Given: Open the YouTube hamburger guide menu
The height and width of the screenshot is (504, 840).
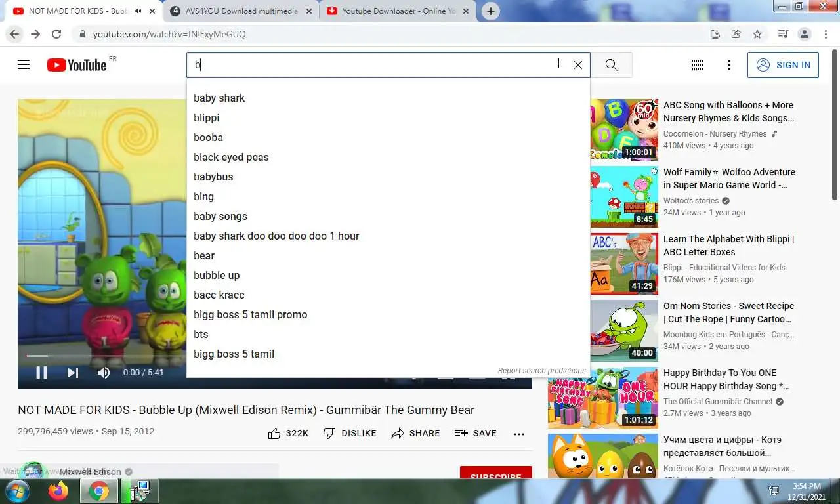Looking at the screenshot, I should click(24, 65).
